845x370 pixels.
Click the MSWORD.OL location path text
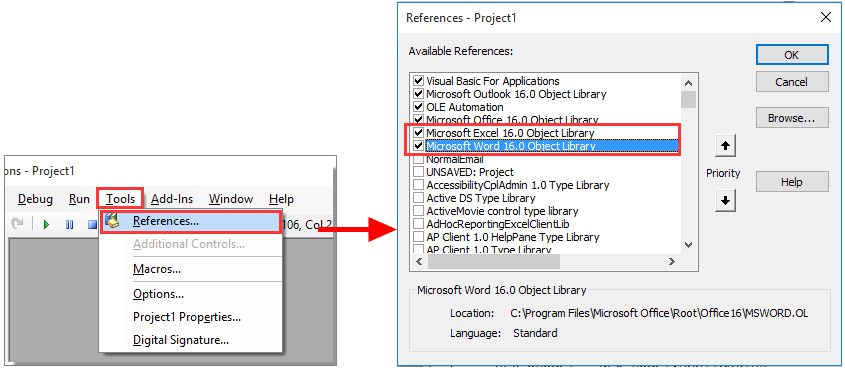659,313
